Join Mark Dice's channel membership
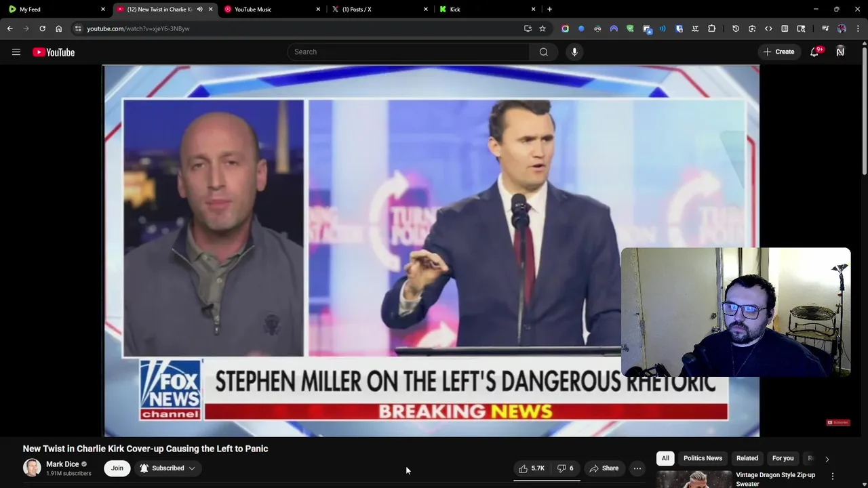 pyautogui.click(x=117, y=468)
